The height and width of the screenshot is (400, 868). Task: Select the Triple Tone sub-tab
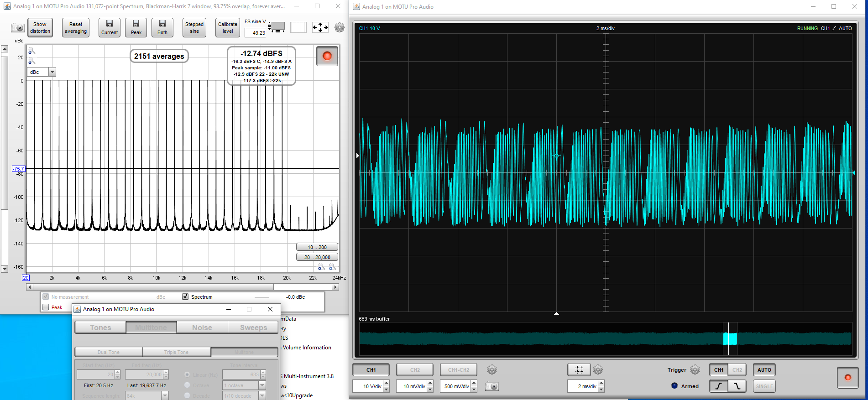[x=177, y=352]
